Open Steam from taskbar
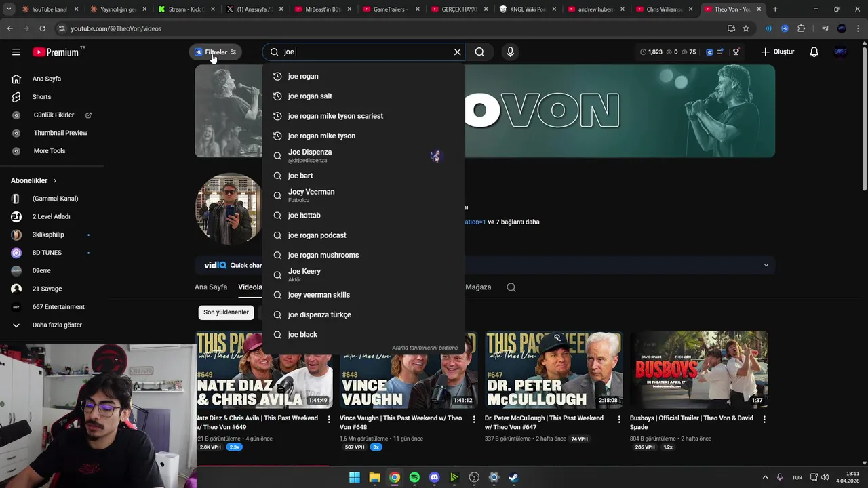The height and width of the screenshot is (488, 868). tap(514, 477)
